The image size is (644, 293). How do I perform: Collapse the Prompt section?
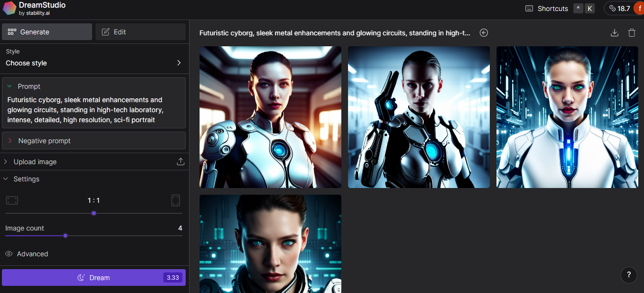10,86
